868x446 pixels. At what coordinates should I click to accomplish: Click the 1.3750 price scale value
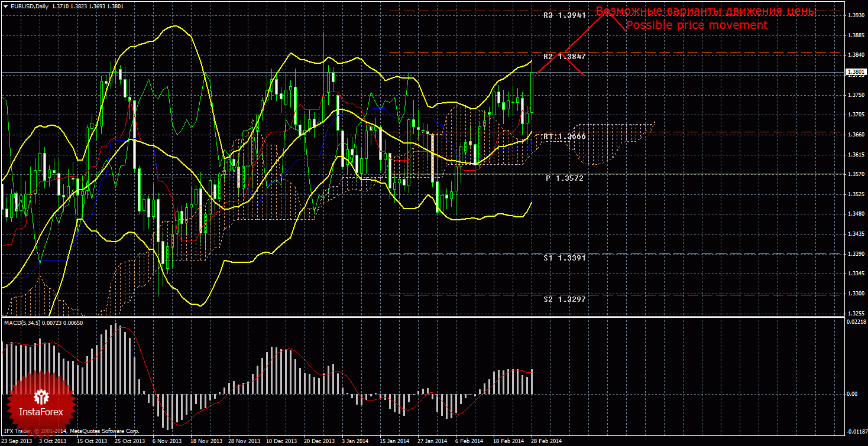point(856,95)
